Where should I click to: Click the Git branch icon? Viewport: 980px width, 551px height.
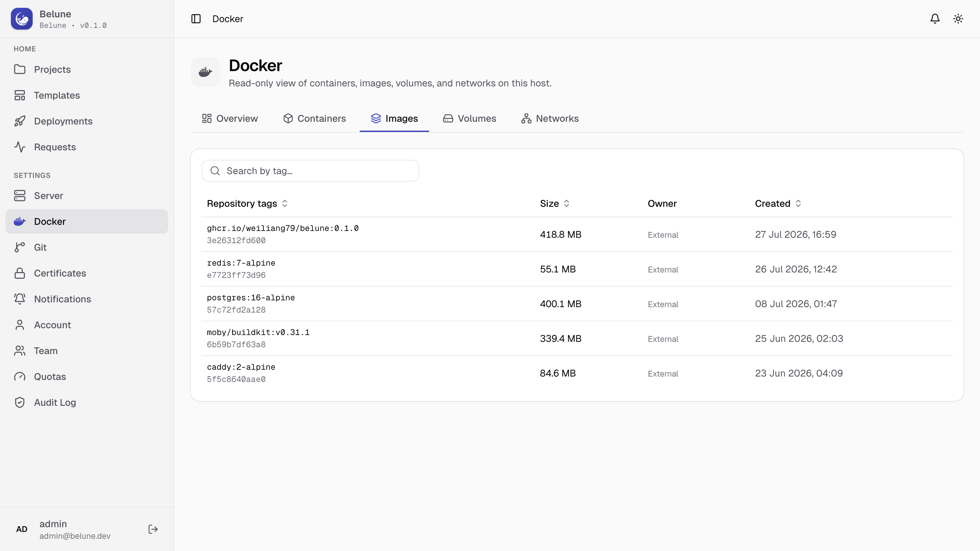click(20, 247)
